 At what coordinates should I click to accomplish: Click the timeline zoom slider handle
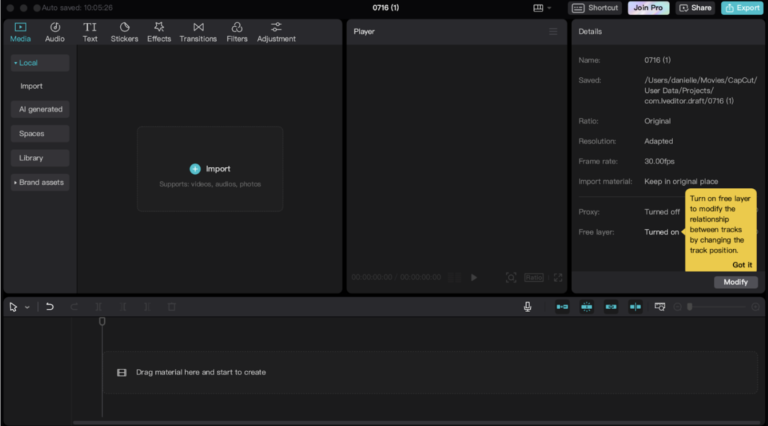point(690,307)
